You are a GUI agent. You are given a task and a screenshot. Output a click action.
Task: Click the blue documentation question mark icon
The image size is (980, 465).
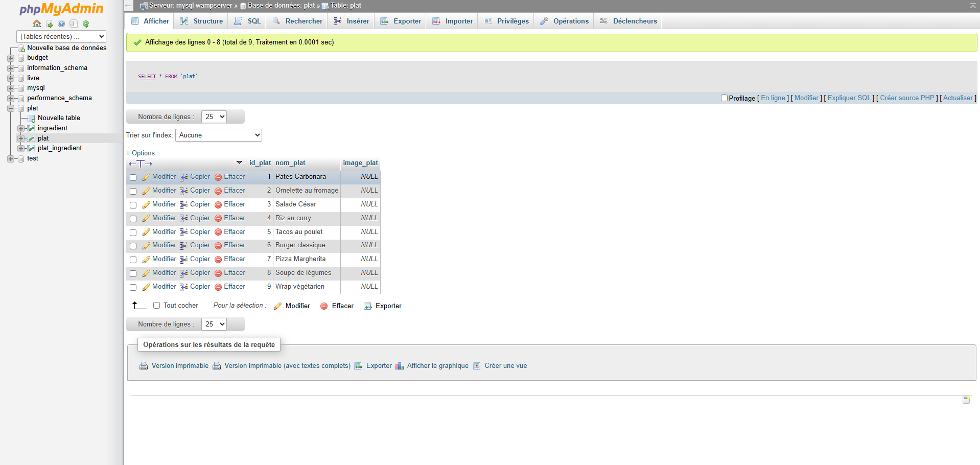[61, 24]
